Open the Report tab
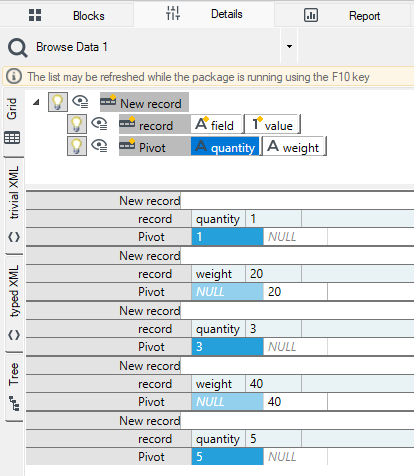Viewport: 414px width, 476px height. tap(342, 15)
